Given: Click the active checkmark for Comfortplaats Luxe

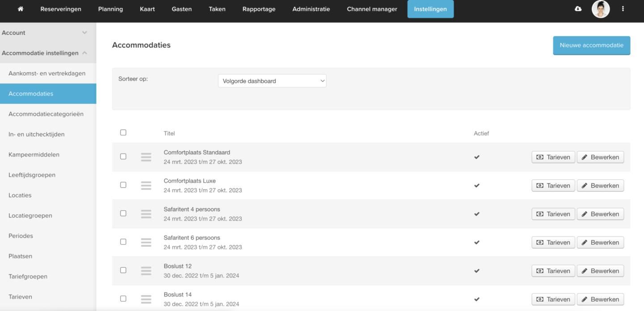Looking at the screenshot, I should coord(477,186).
